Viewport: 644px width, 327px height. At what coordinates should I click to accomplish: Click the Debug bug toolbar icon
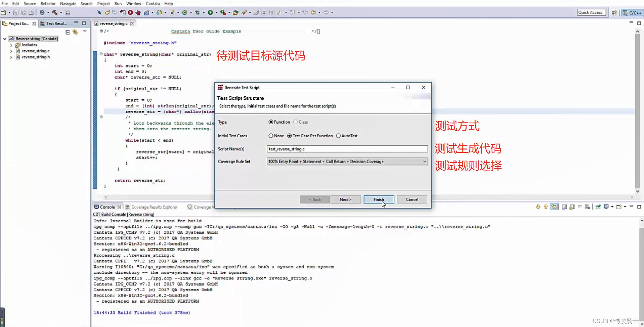pos(198,12)
